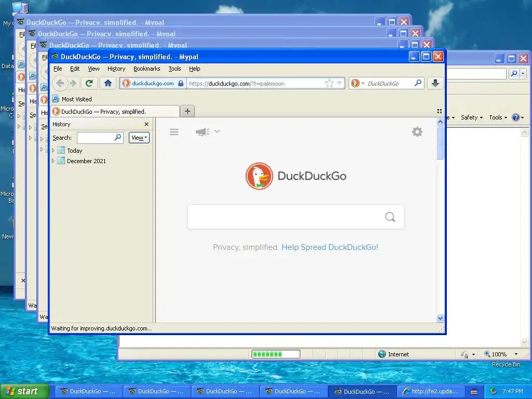Click the DuckDuckGo search engine icon in search bar
The width and height of the screenshot is (532, 399).
[355, 83]
